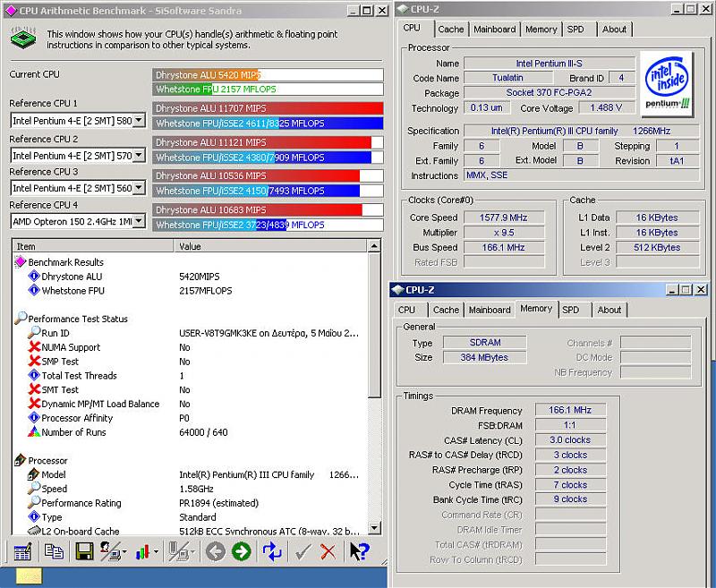
Task: Click the grey checkmark icon
Action: tap(303, 552)
